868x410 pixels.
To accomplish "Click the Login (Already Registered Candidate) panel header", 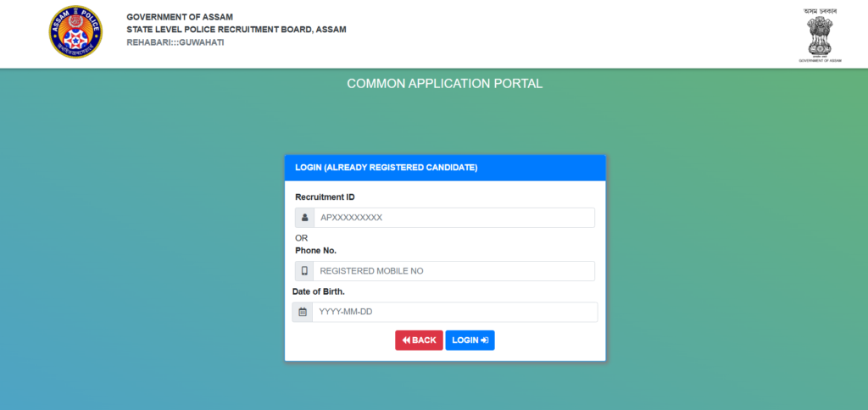I will click(445, 168).
